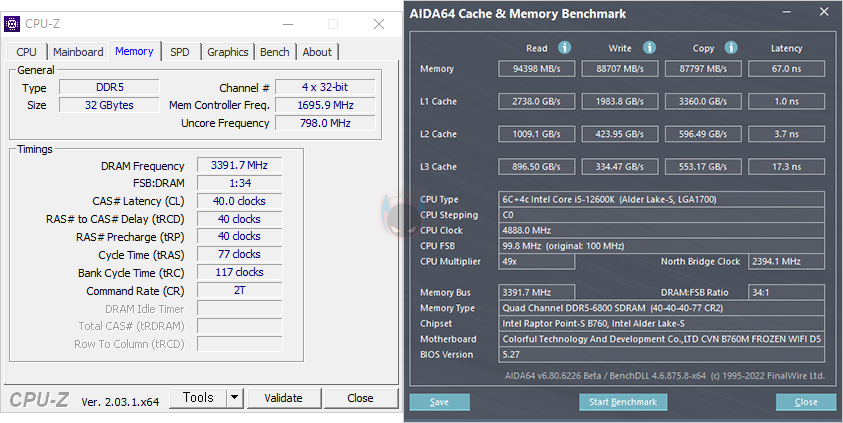Click the L1 Cache Read 2738.0 GB/s field
This screenshot has height=423, width=843.
pyautogui.click(x=537, y=101)
